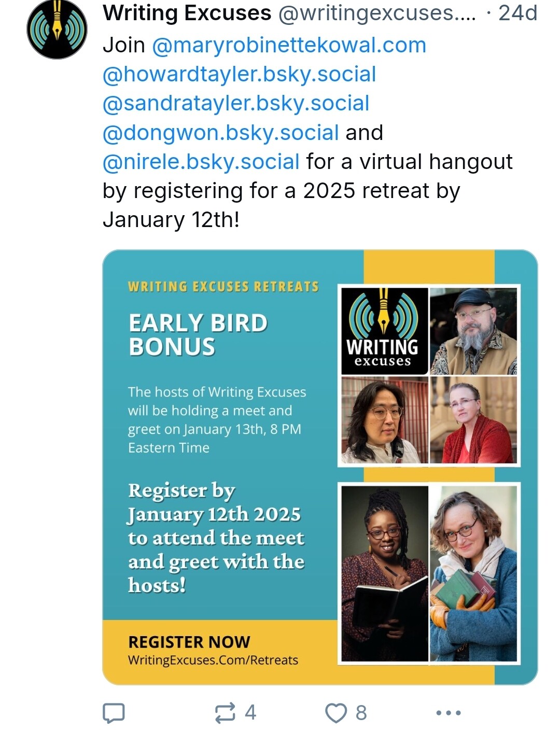560x746 pixels.
Task: Click the Writing Excuses logo in image
Action: (x=383, y=331)
